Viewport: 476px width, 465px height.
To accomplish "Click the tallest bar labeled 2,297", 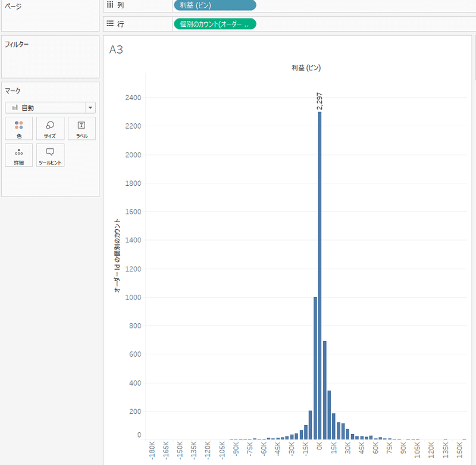I will point(320,275).
